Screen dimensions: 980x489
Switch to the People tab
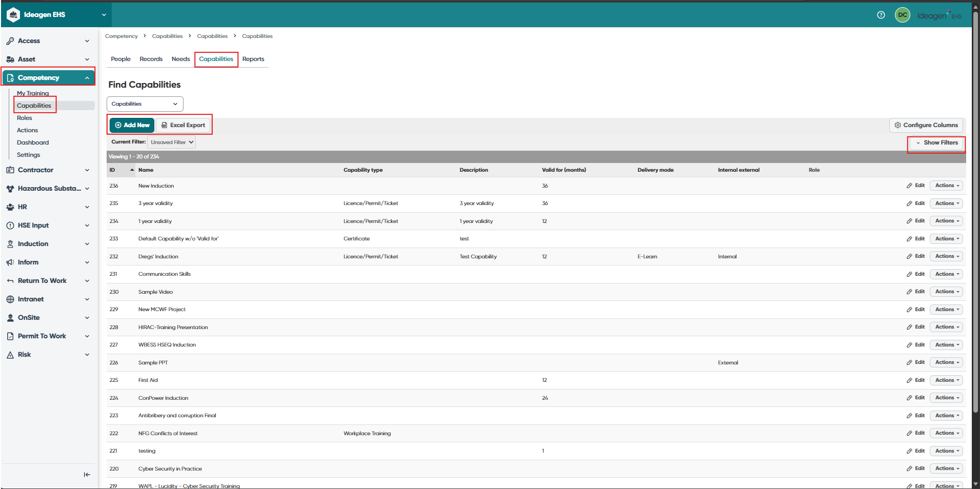(x=120, y=59)
